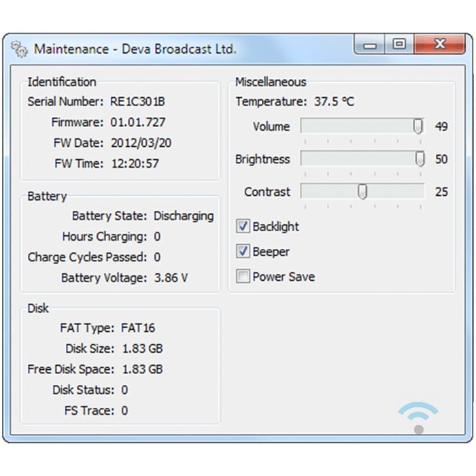Screen dimensions: 476x476
Task: Close the Maintenance window
Action: [439, 44]
